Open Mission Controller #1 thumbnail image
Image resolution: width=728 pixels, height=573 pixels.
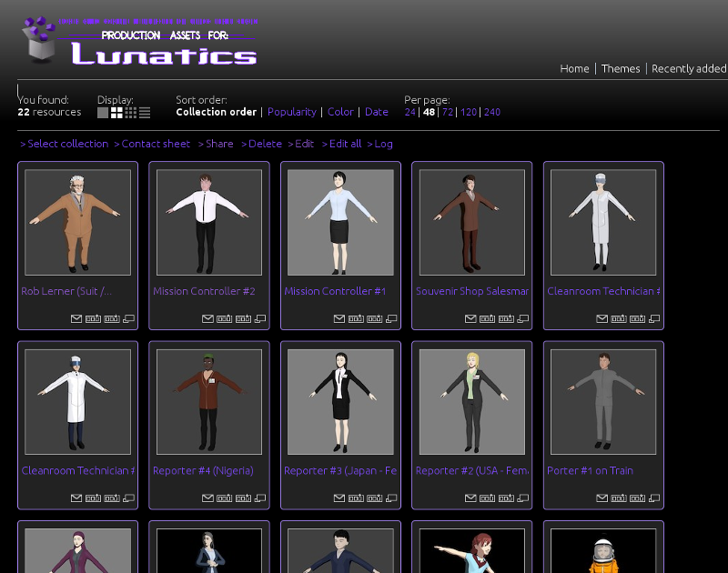pos(340,222)
